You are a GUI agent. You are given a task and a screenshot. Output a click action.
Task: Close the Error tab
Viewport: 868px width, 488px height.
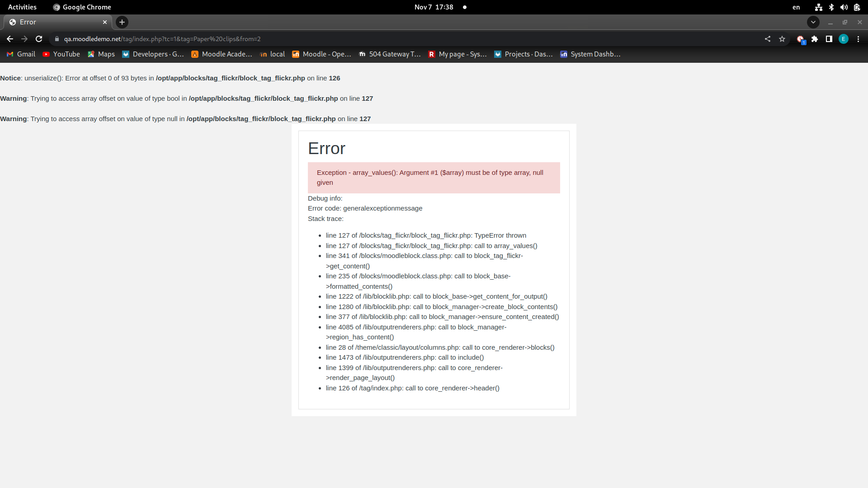point(105,22)
